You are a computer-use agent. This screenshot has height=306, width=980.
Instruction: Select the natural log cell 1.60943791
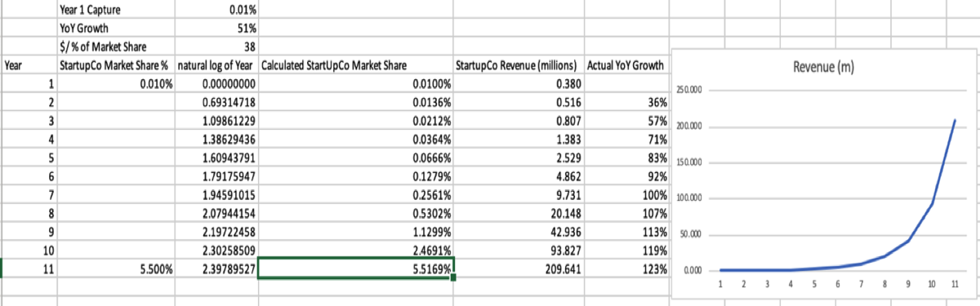click(216, 157)
